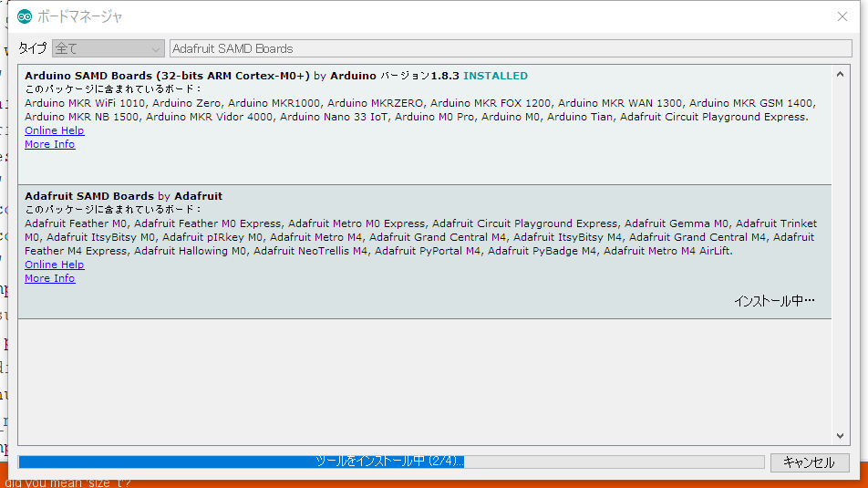Open Online Help for Adafruit SAMD Boards
868x488 pixels.
(54, 265)
